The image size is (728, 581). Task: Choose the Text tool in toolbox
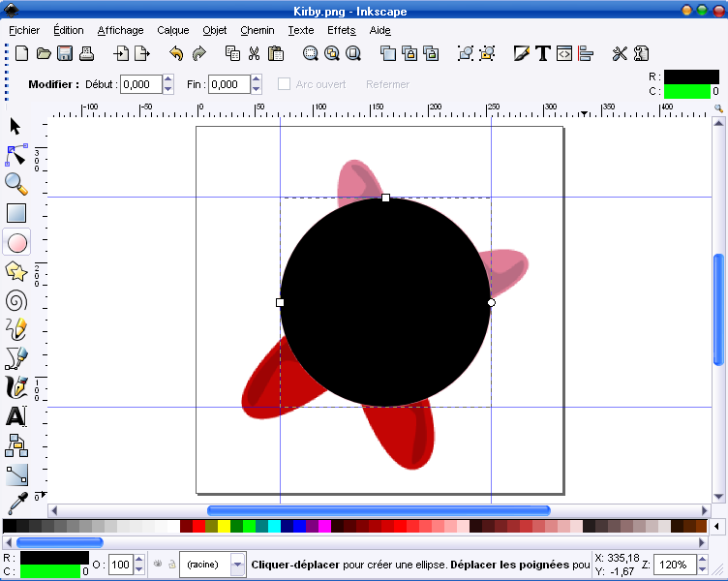click(16, 416)
